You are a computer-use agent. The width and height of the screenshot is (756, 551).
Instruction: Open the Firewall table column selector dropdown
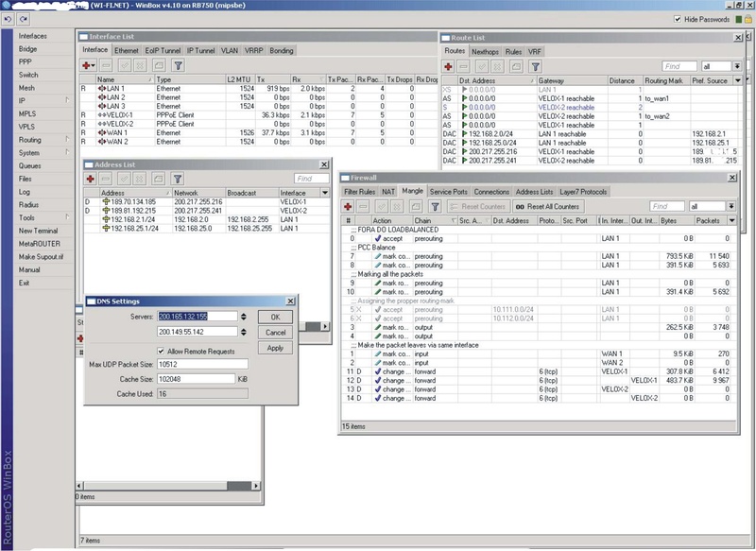pos(731,220)
